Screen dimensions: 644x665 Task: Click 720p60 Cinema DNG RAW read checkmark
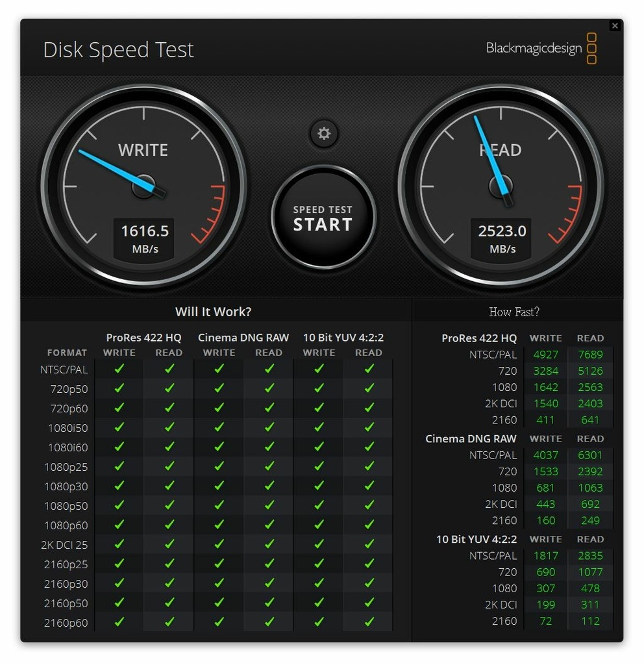(x=269, y=408)
